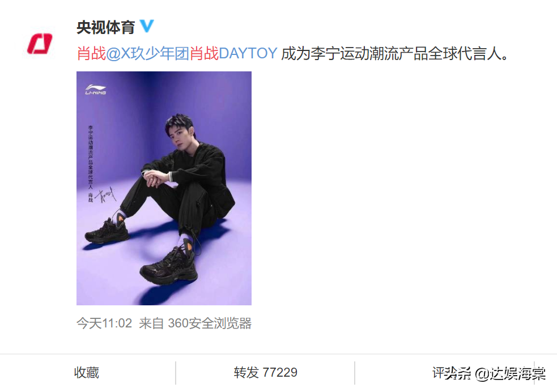The width and height of the screenshot is (557, 392).
Task: Click the handwritten signature on the poster
Action: coord(105,194)
